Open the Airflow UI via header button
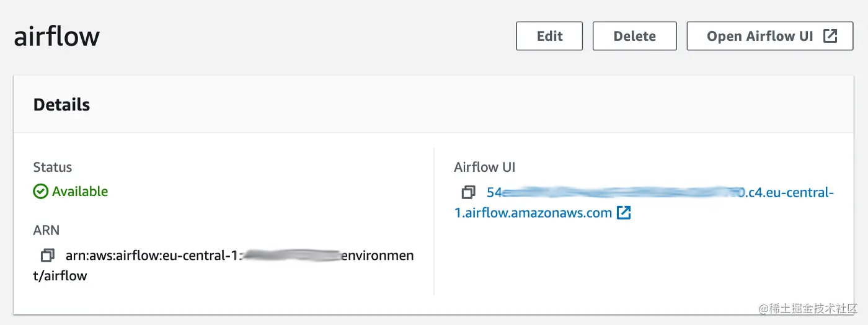Viewport: 868px width, 325px height. (760, 36)
